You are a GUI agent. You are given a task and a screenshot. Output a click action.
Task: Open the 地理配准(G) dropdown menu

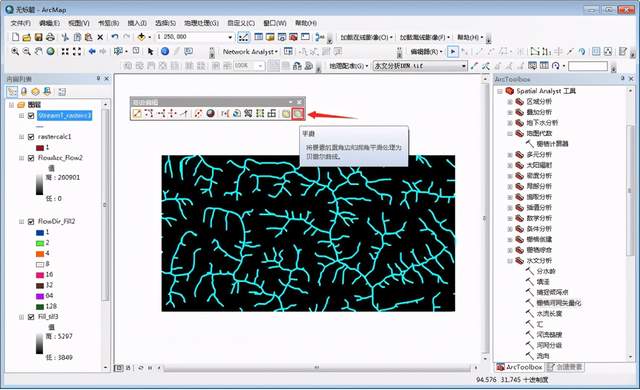[x=349, y=66]
